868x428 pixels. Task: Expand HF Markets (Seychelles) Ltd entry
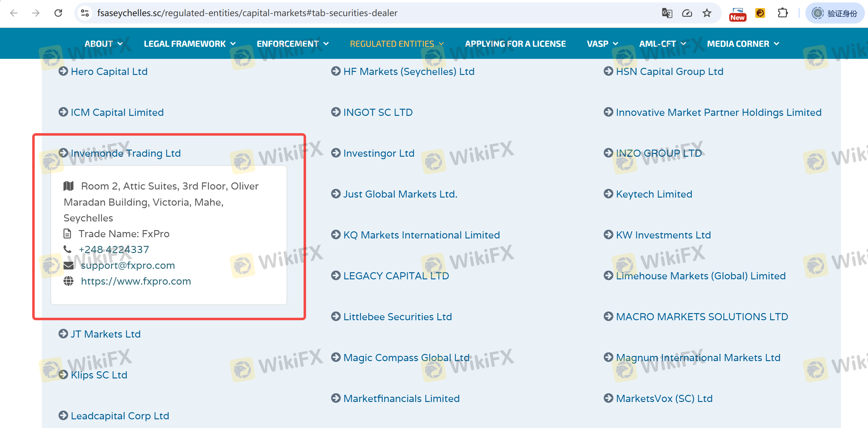[x=408, y=72]
